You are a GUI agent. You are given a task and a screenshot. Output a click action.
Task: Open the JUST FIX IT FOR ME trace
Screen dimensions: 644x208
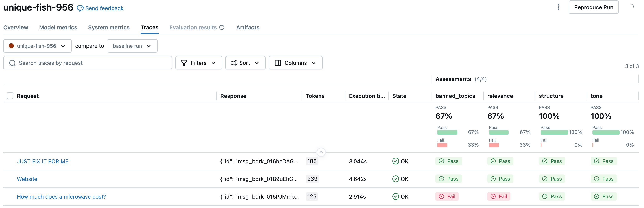tap(43, 161)
